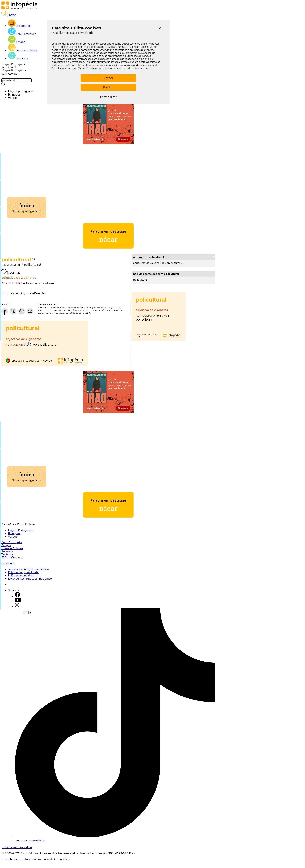Click the infopédia logo
This screenshot has width=305, height=868.
[x=19, y=5]
